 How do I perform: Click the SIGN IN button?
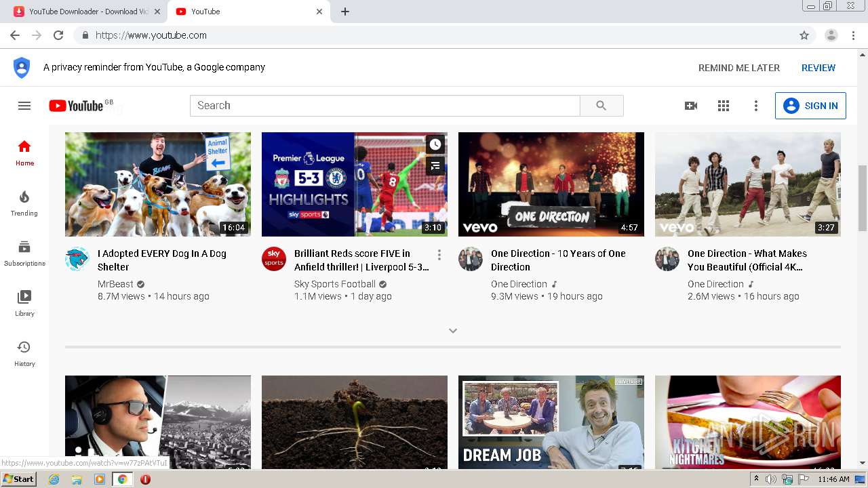pos(810,106)
